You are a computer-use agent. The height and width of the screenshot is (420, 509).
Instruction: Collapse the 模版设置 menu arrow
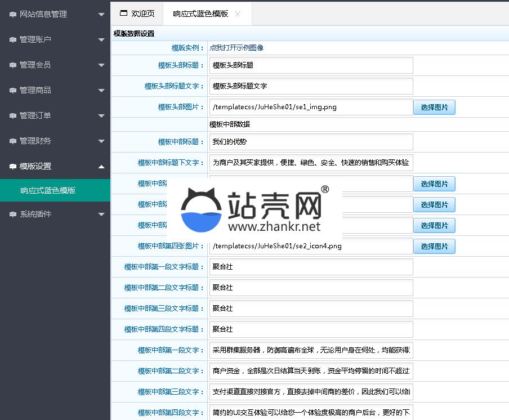point(101,167)
